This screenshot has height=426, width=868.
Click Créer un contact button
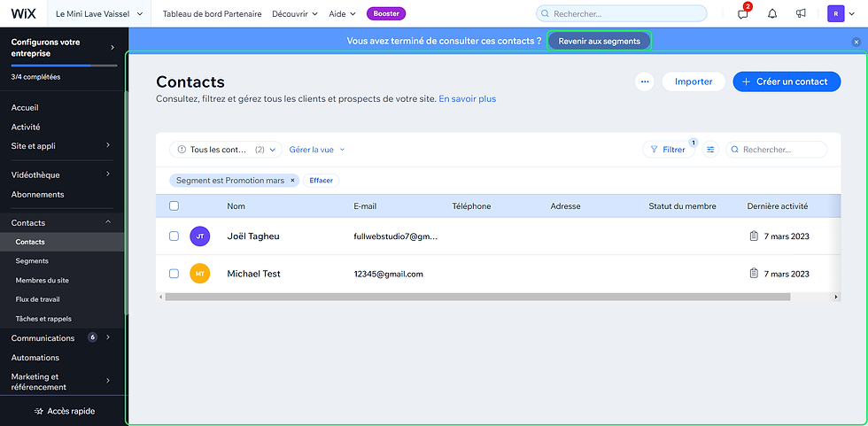coord(787,81)
